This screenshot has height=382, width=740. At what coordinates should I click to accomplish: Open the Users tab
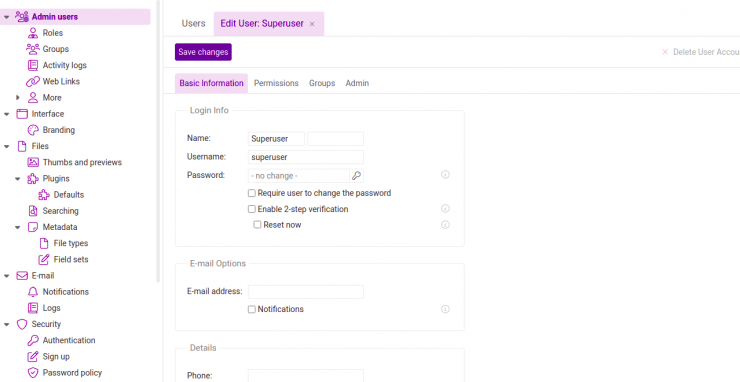pyautogui.click(x=193, y=24)
